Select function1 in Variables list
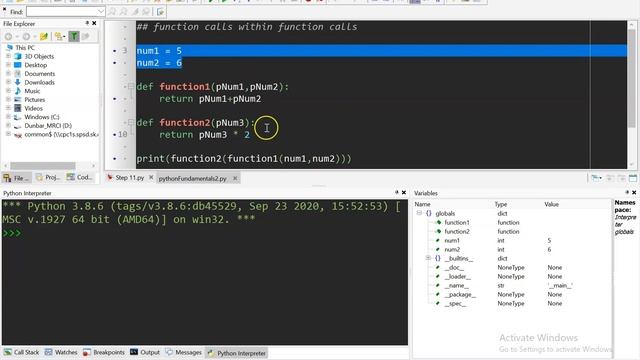640x360 pixels. click(456, 222)
